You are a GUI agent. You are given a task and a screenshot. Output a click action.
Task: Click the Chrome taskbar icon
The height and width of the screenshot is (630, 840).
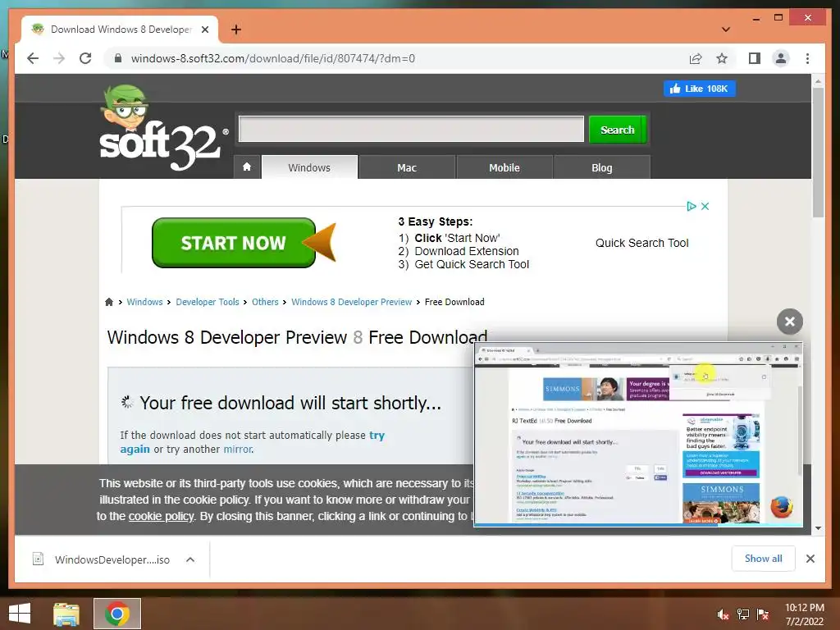[x=117, y=614]
